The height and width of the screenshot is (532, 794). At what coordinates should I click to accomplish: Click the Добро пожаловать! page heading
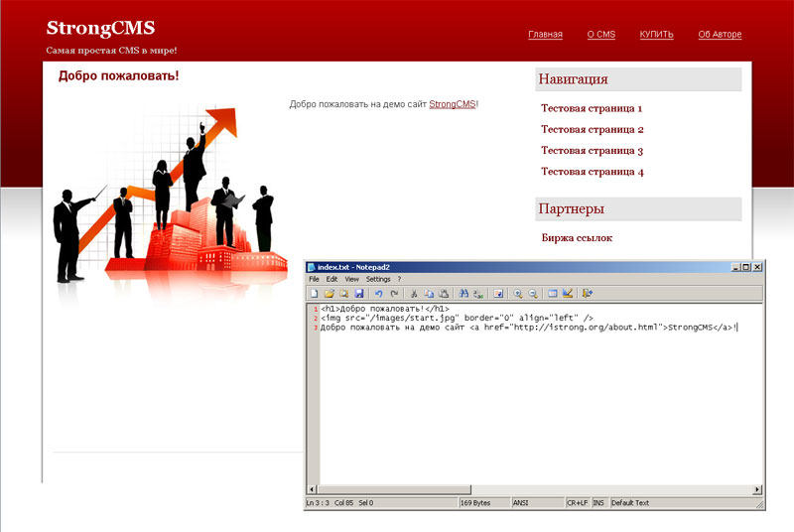click(118, 75)
